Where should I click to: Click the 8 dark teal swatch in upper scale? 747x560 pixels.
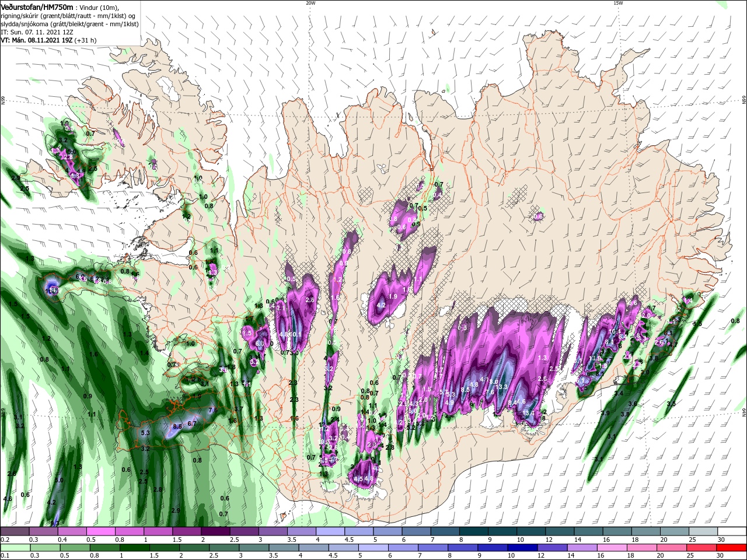[474, 531]
